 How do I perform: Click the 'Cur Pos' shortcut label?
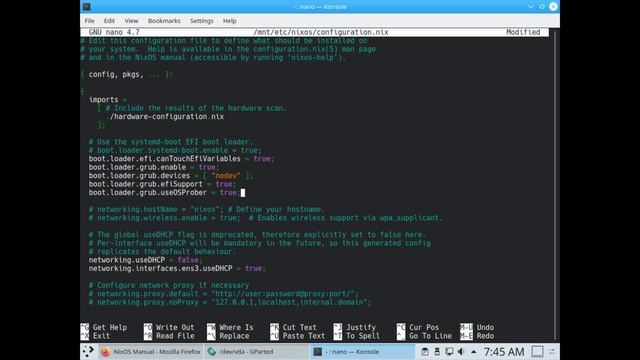pyautogui.click(x=424, y=327)
